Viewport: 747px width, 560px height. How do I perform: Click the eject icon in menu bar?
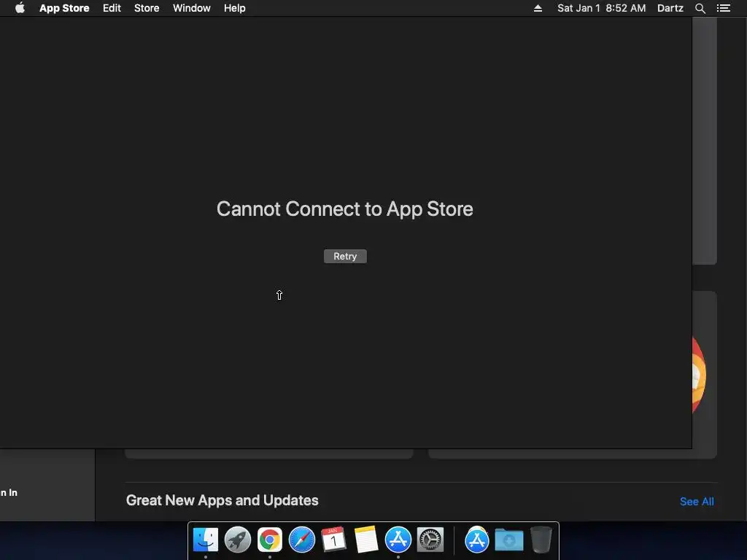tap(538, 8)
